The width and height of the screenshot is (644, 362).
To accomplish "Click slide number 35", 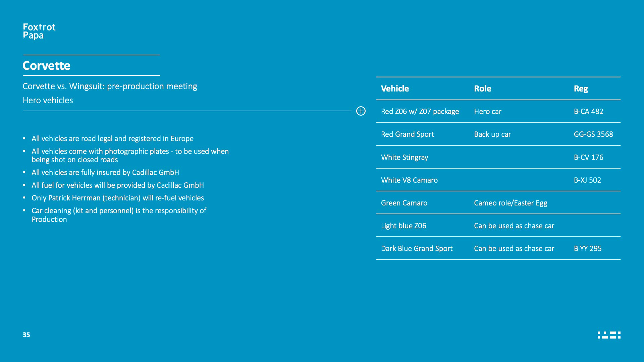I will click(26, 335).
